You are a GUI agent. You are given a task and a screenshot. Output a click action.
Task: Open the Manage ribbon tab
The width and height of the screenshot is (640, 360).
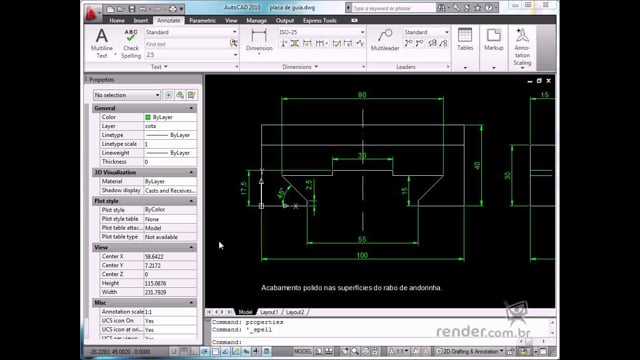[256, 20]
